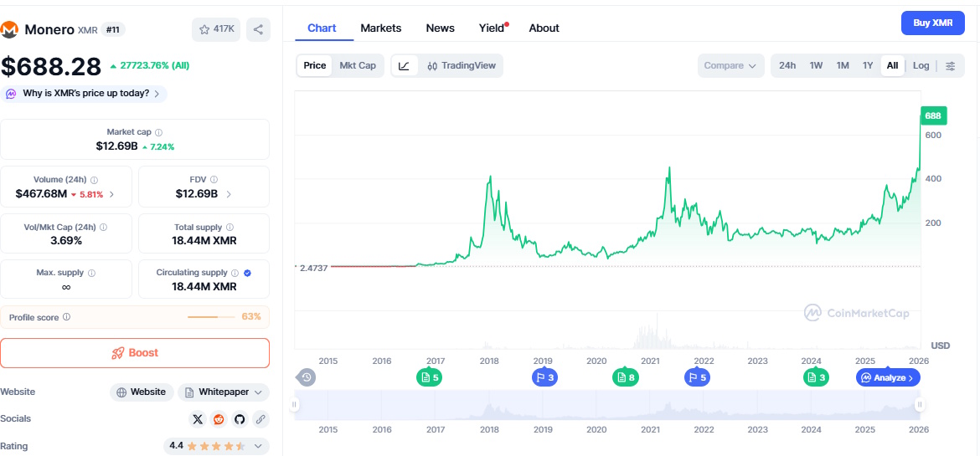The height and width of the screenshot is (456, 980).
Task: Open the GitHub social icon
Action: [240, 419]
